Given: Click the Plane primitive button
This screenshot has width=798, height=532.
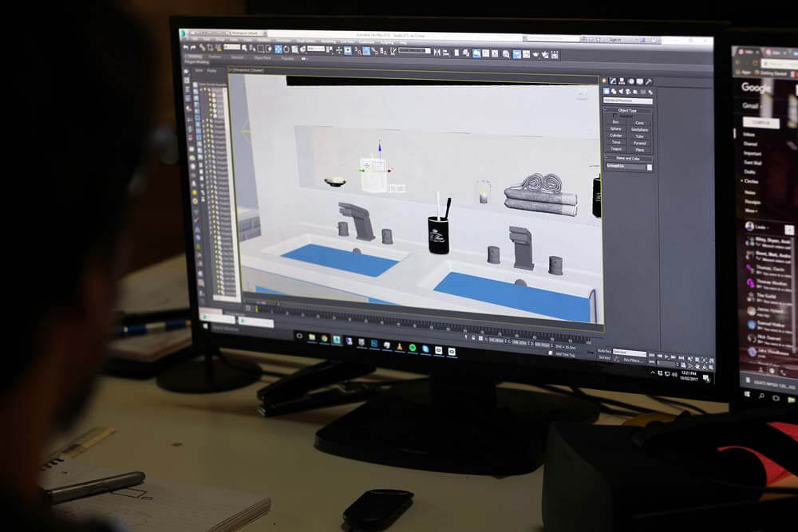Looking at the screenshot, I should click(x=640, y=150).
